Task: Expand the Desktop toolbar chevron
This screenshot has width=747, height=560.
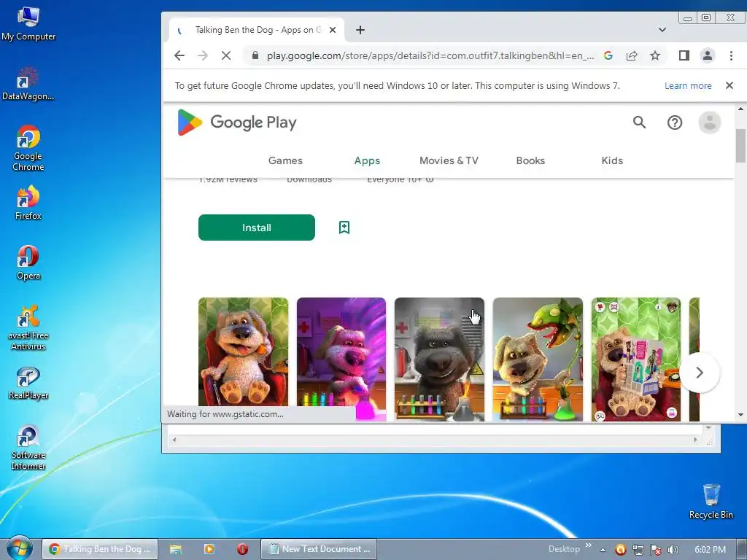Action: [x=589, y=545]
